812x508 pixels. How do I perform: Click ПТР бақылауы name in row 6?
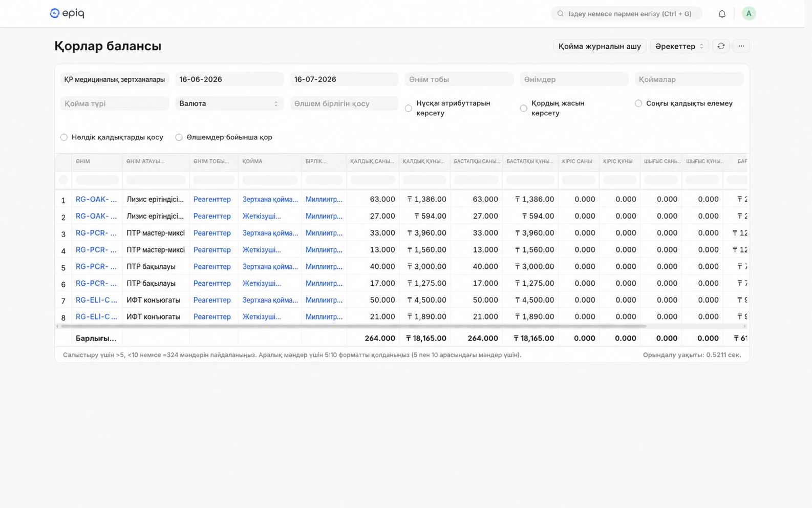pyautogui.click(x=151, y=283)
